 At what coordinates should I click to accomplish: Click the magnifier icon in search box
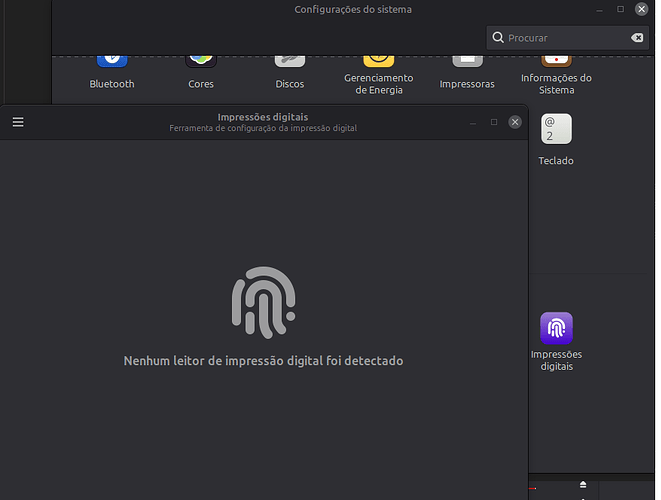click(498, 38)
